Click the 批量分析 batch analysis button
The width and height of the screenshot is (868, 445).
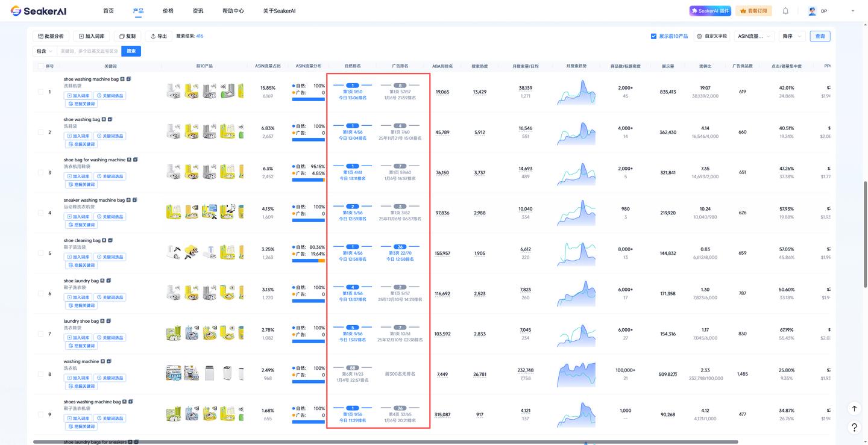coord(51,36)
